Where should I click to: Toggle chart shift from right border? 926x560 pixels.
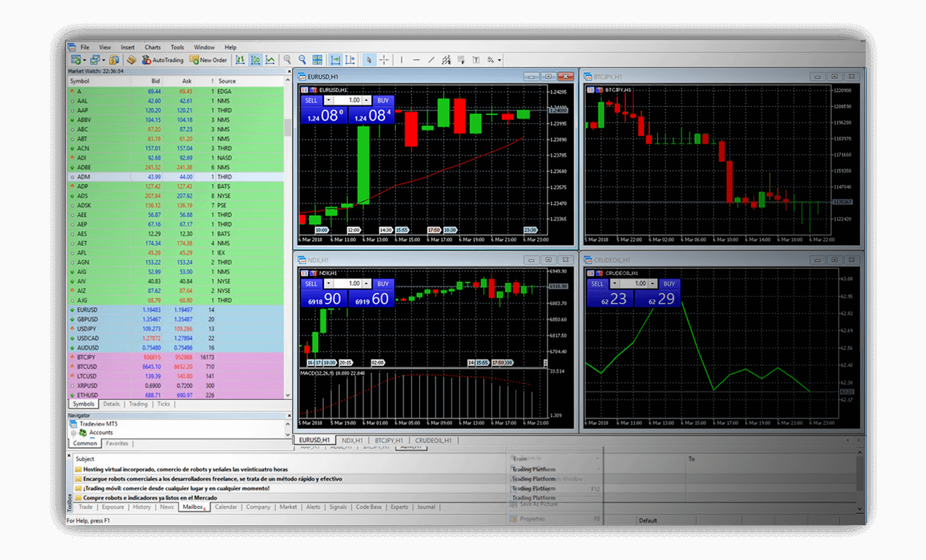pyautogui.click(x=351, y=60)
